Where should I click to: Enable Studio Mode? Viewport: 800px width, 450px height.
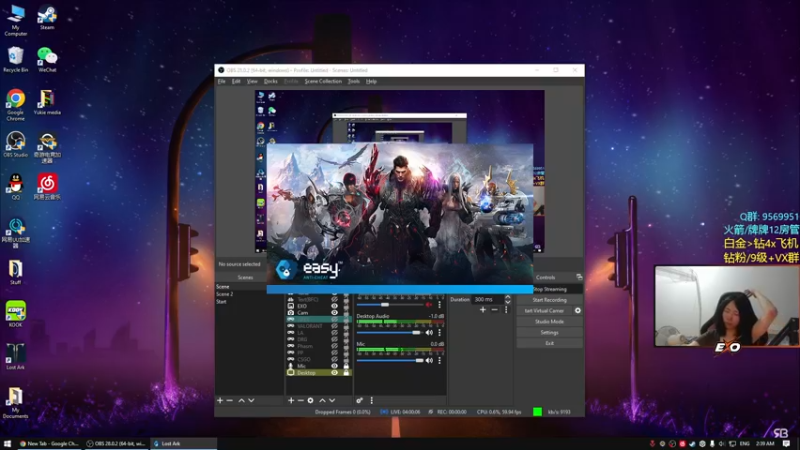pos(549,321)
